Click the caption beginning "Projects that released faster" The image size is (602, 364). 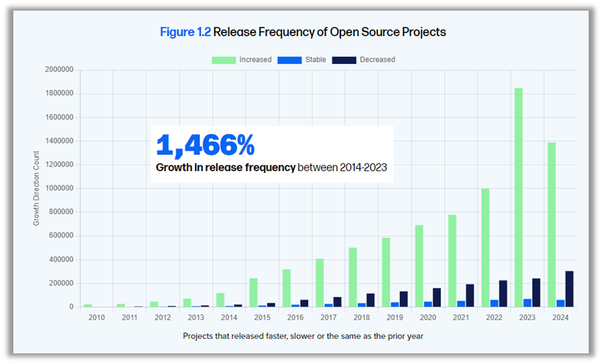pyautogui.click(x=303, y=336)
